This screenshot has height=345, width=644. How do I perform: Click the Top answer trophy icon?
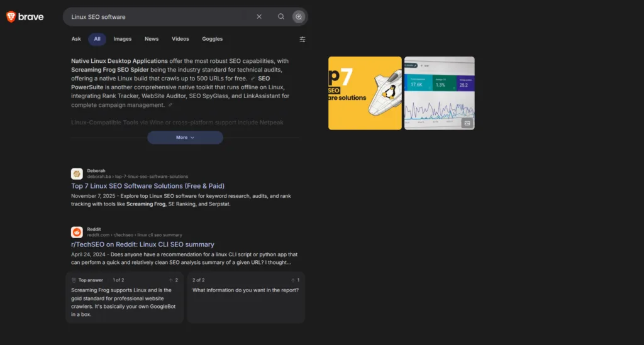tap(74, 280)
